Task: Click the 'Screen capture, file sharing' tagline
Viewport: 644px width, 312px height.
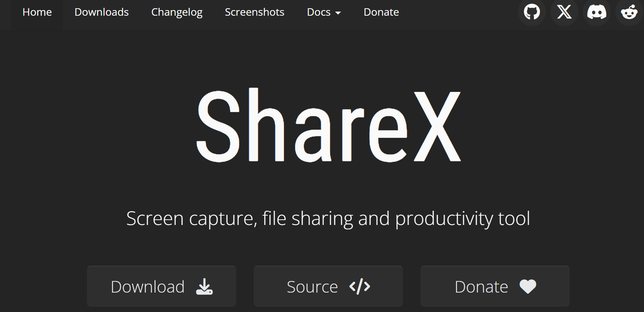Action: point(328,219)
